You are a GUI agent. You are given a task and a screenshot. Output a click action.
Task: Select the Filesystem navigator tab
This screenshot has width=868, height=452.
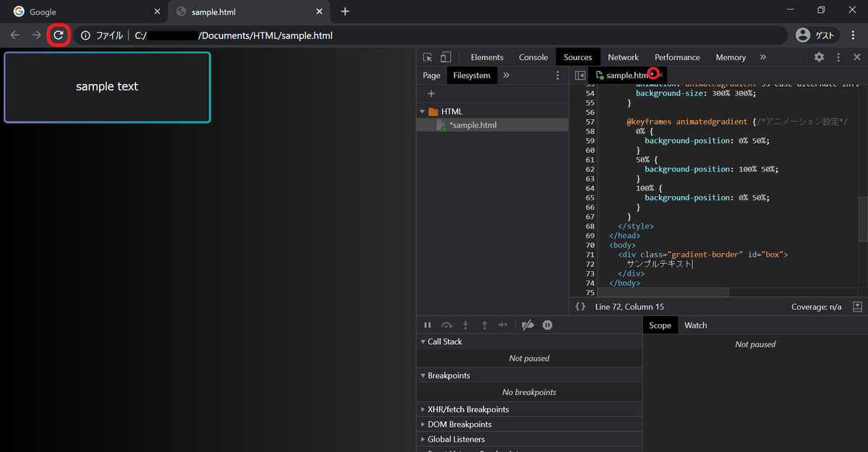pos(472,75)
